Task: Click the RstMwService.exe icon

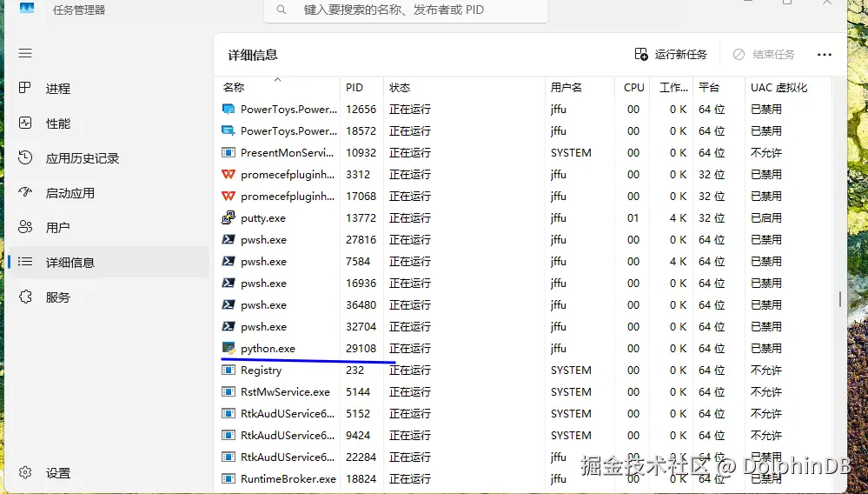Action: [228, 391]
